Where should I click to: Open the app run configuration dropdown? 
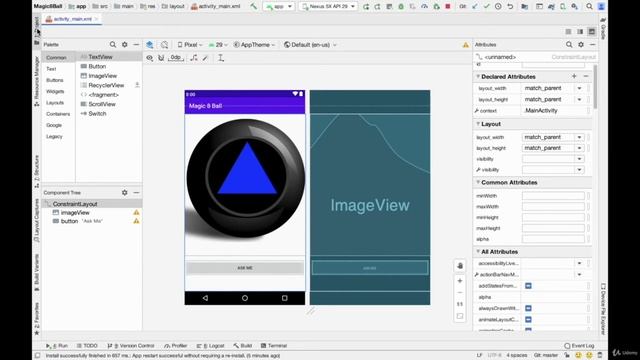click(x=280, y=7)
